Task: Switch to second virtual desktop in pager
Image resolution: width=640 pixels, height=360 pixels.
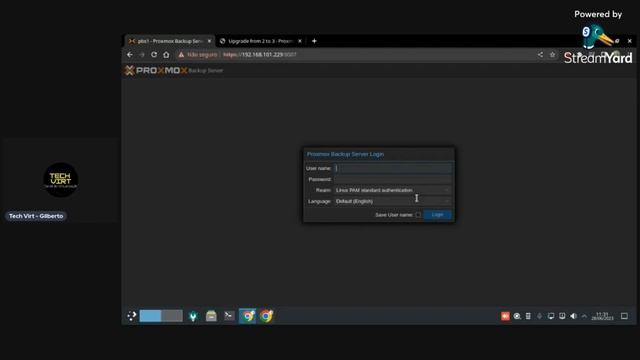Action: (x=172, y=316)
